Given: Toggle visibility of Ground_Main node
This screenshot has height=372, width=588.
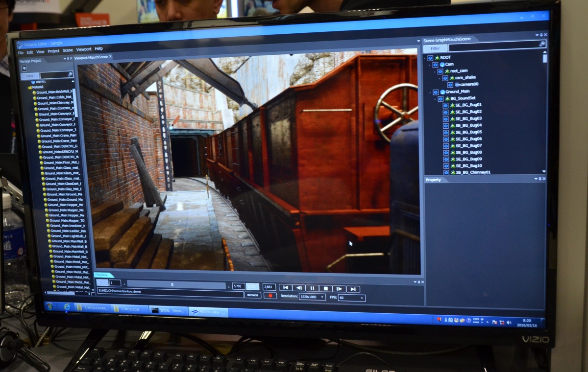Looking at the screenshot, I should [435, 92].
